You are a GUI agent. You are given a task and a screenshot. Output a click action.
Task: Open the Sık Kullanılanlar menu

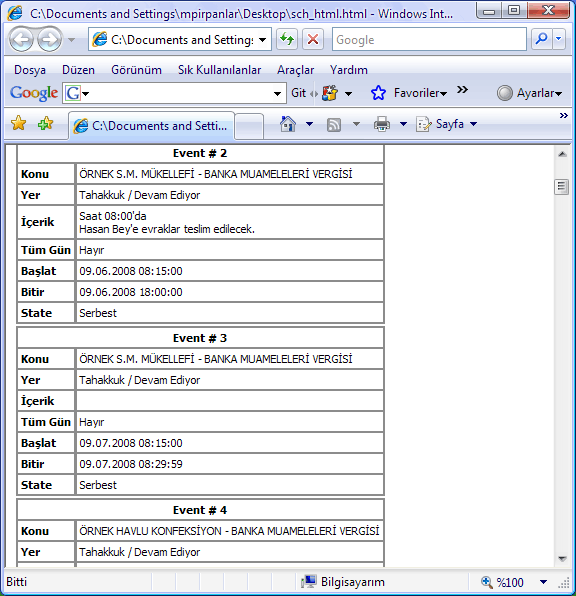(x=219, y=70)
